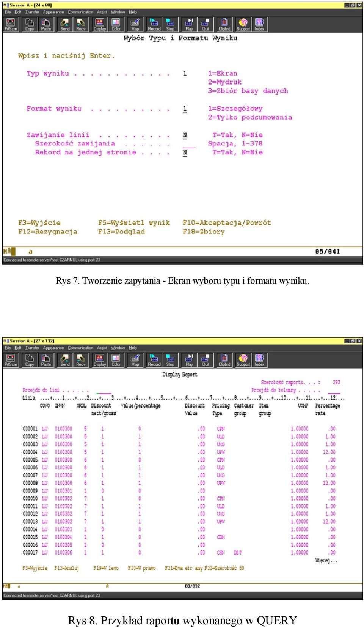Open Map icon in bottom 27 x 132 session
364x627 pixels.
[x=135, y=360]
